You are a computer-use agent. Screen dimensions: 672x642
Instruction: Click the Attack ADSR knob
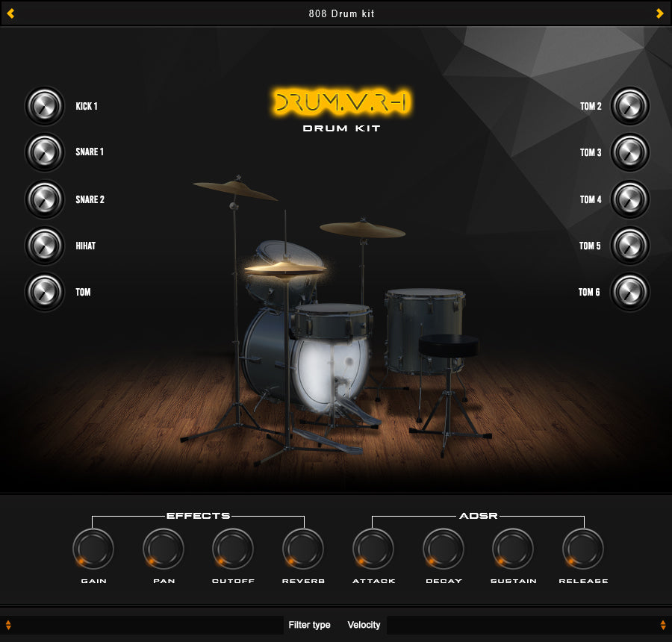tap(373, 549)
